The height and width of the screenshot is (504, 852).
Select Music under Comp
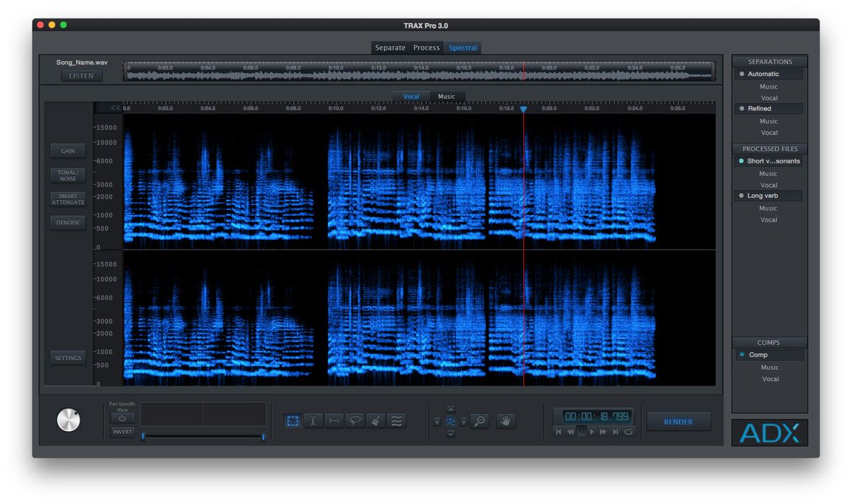pos(770,368)
